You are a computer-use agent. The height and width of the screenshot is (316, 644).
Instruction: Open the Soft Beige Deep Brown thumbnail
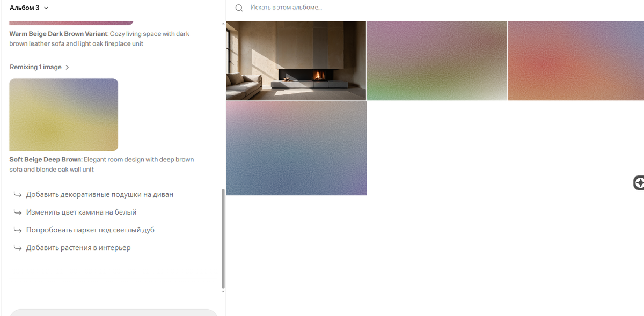coord(63,115)
